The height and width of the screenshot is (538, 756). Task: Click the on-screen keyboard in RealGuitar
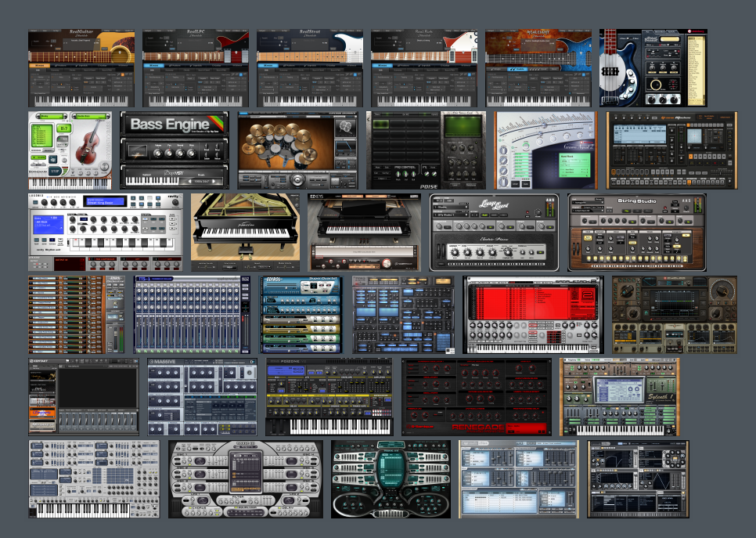point(82,100)
